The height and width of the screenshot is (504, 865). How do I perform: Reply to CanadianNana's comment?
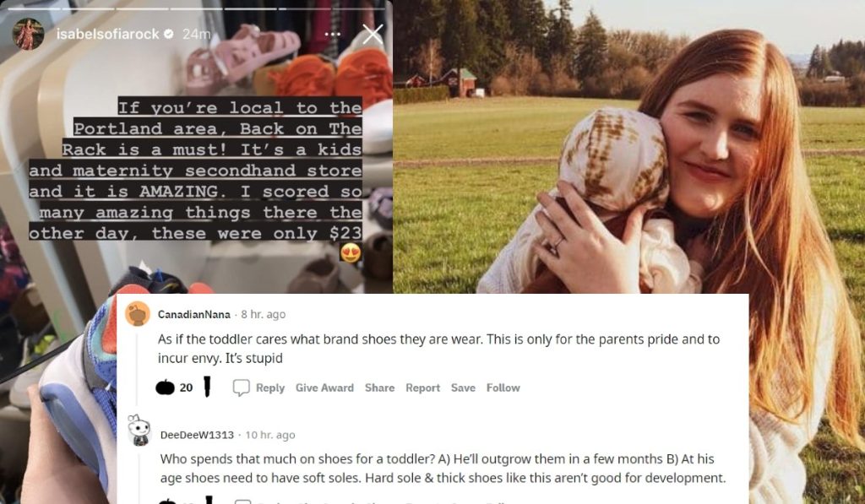(269, 387)
